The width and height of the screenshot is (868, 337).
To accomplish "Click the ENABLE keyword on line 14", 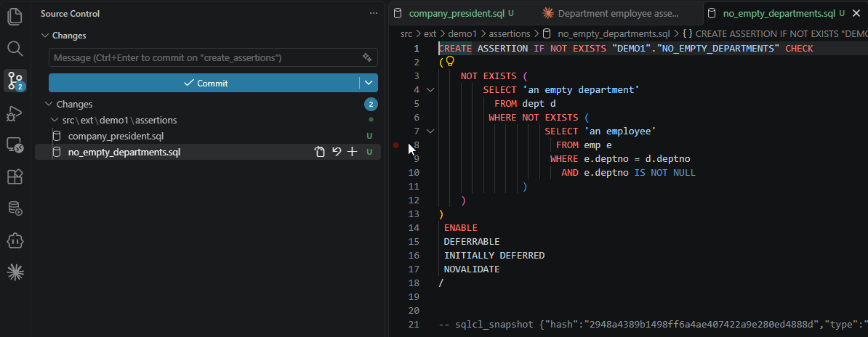I will (461, 228).
